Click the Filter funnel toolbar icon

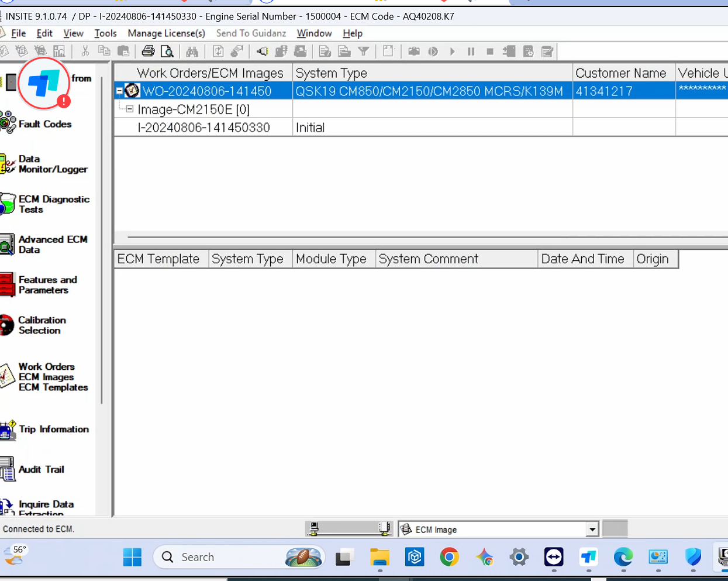[364, 51]
